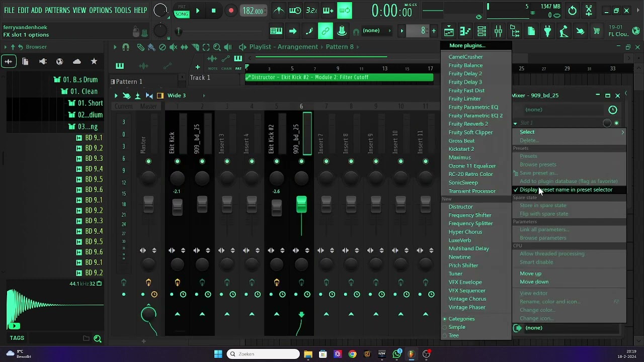
Task: Toggle the Slot 1 enable LED in mixer
Action: pos(616,123)
